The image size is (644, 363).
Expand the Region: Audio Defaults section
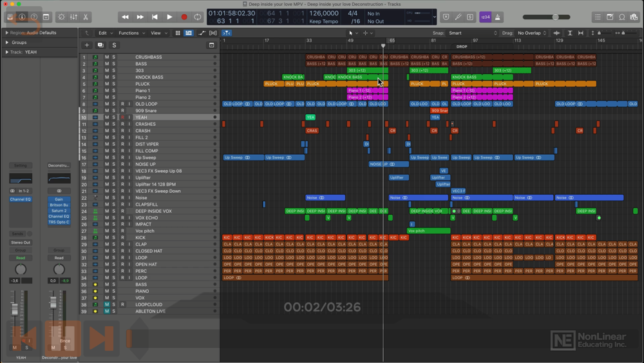pyautogui.click(x=7, y=32)
